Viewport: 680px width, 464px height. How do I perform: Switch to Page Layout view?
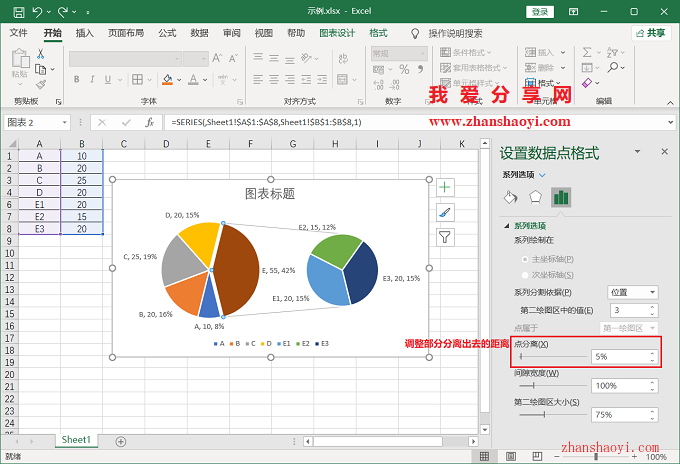(511, 456)
